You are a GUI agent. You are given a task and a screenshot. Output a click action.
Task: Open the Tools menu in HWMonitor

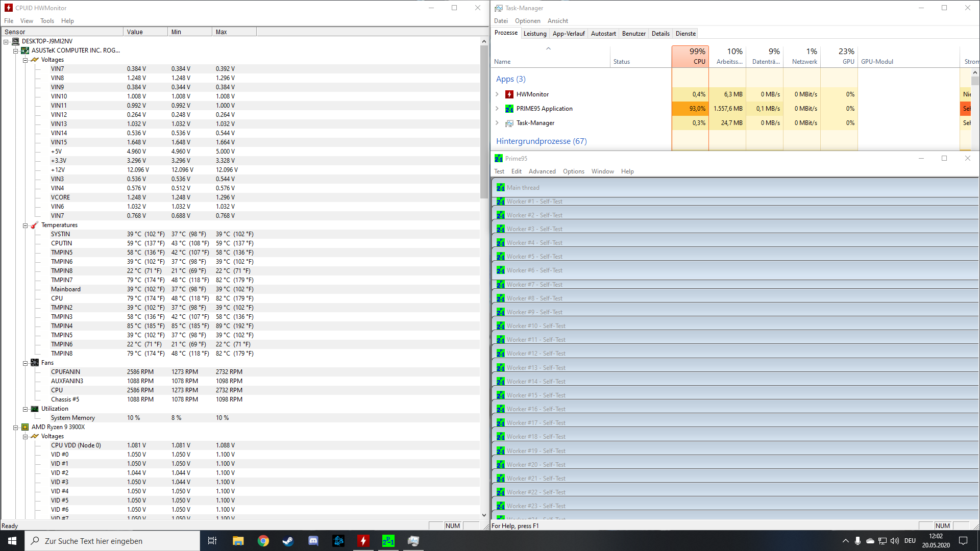(47, 21)
